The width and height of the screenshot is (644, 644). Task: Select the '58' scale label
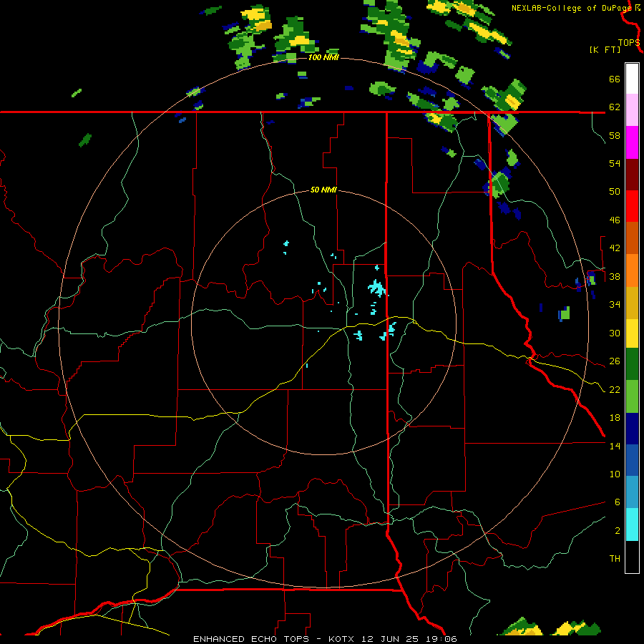click(615, 135)
